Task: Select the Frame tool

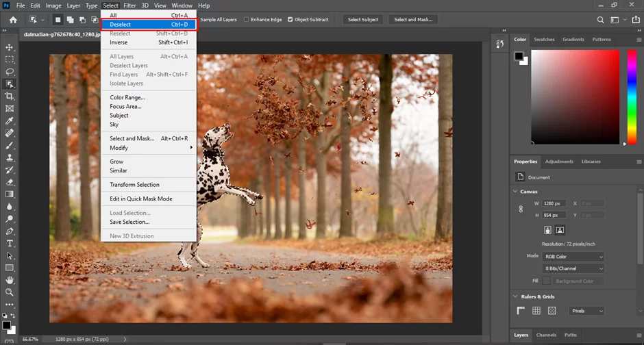Action: (x=10, y=109)
